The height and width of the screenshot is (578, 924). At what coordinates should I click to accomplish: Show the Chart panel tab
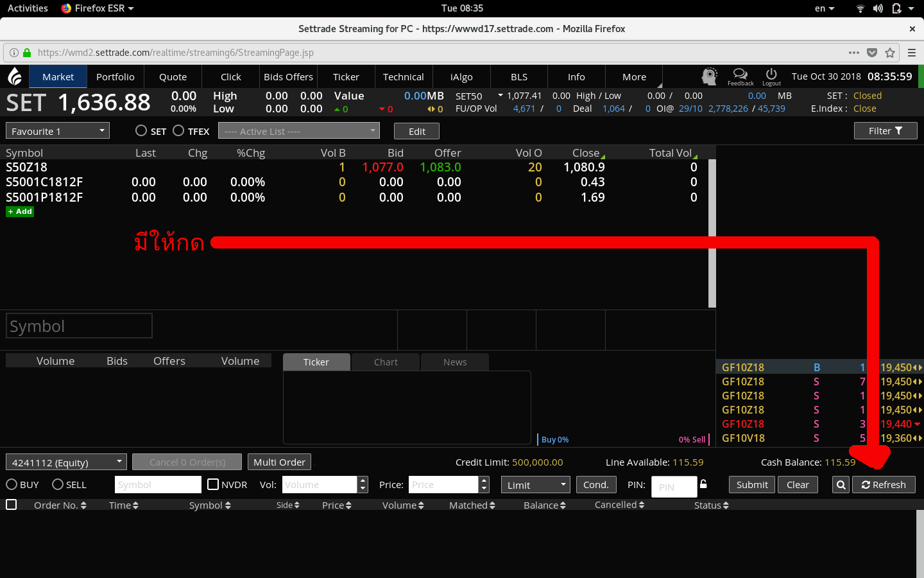pos(386,362)
